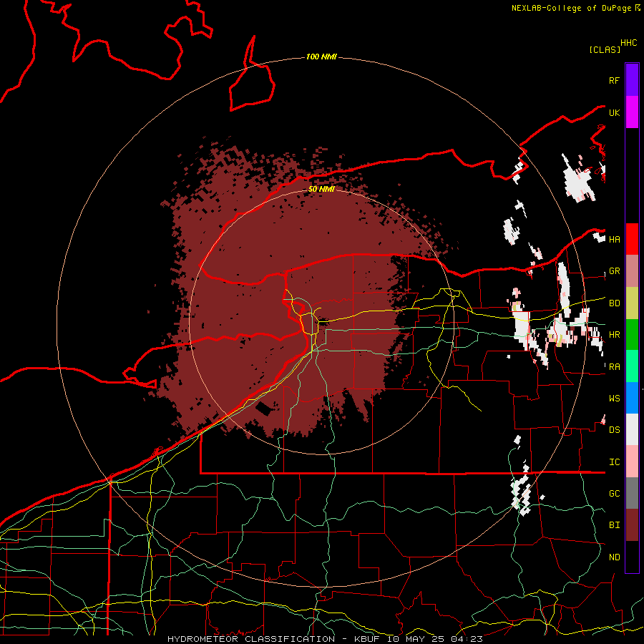
Task: Click the "RA" legend label
Action: [614, 367]
